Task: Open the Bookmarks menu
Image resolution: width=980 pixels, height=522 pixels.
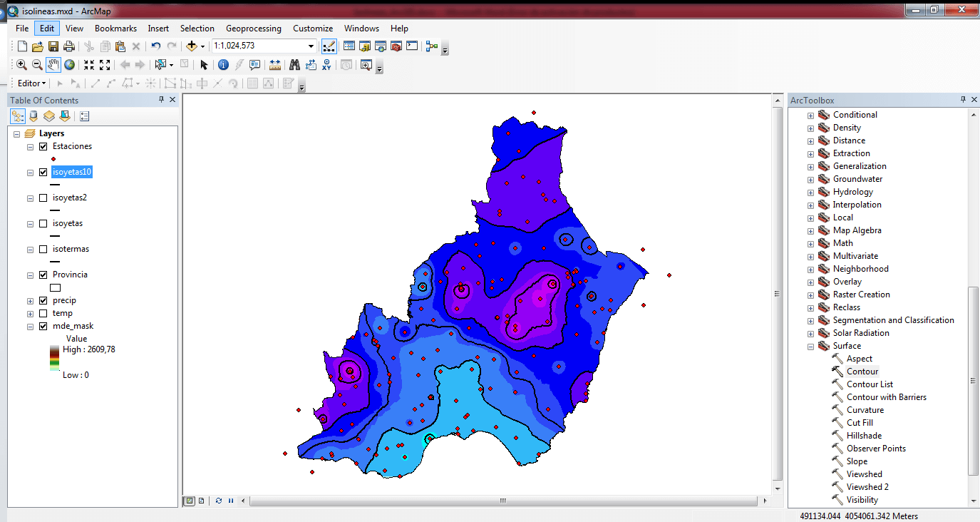Action: [x=115, y=29]
